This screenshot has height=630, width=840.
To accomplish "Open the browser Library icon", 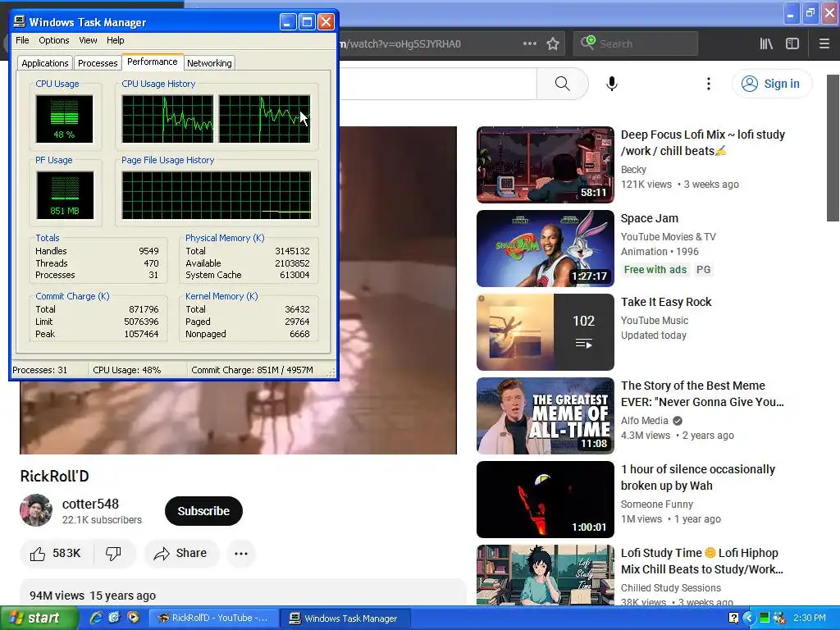I will tap(766, 44).
